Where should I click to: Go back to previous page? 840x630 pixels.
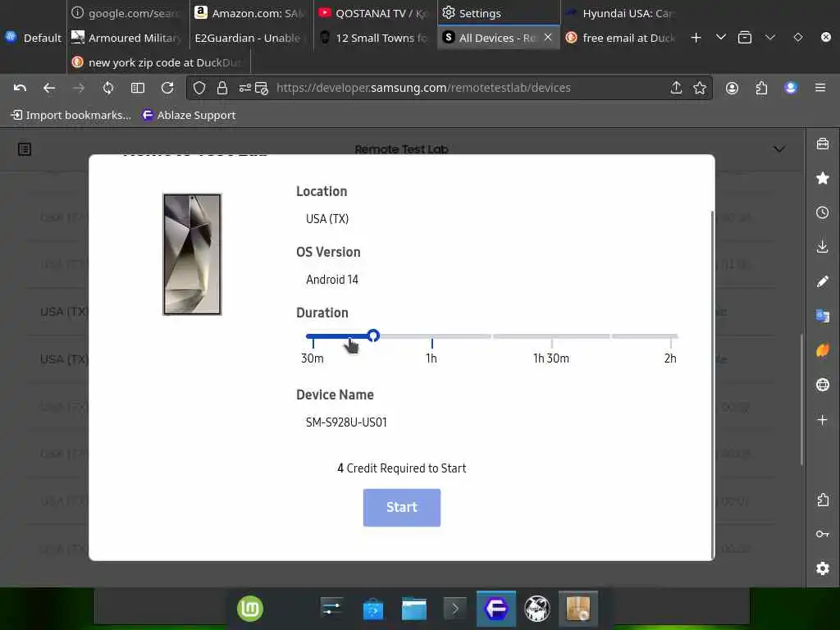click(49, 88)
